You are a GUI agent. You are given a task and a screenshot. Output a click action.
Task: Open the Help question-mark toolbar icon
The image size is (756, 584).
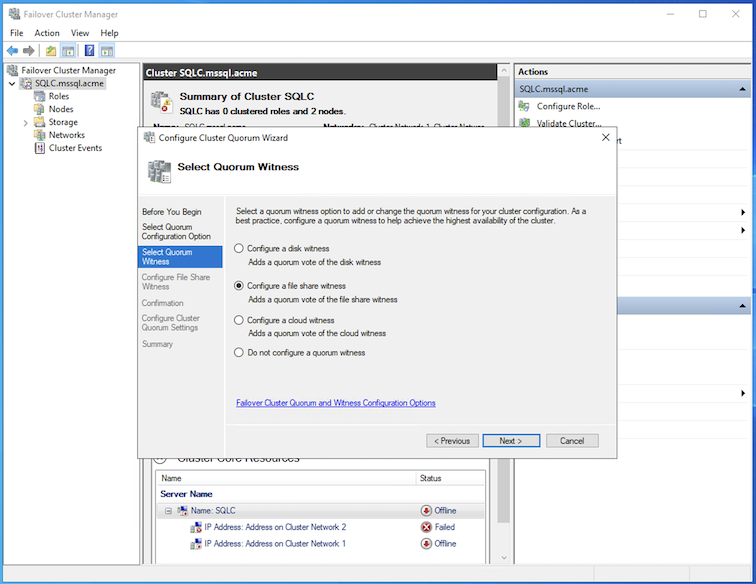coord(89,51)
